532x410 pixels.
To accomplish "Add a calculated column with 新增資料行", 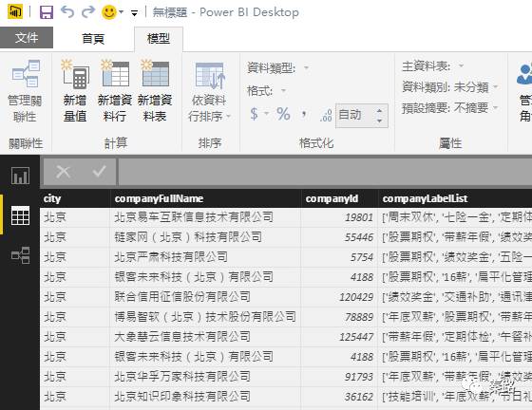I will tap(115, 91).
